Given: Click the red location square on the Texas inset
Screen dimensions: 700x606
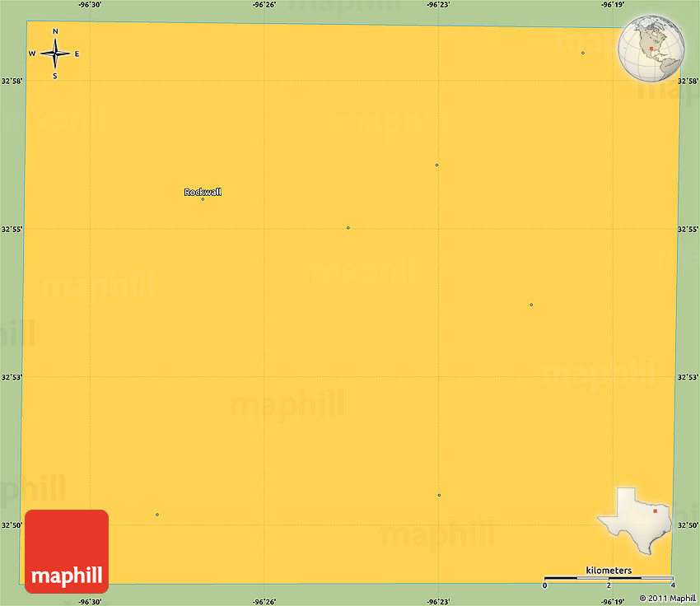Looking at the screenshot, I should click(x=656, y=510).
